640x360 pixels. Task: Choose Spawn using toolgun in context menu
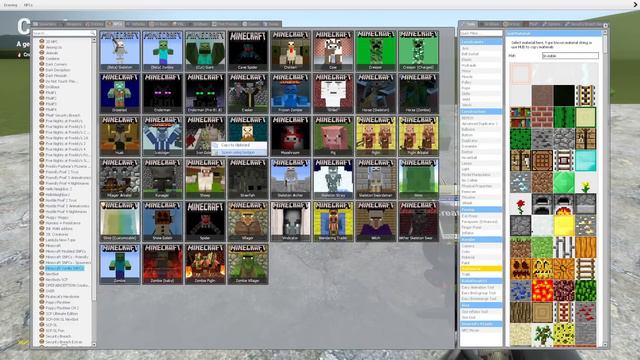239,152
